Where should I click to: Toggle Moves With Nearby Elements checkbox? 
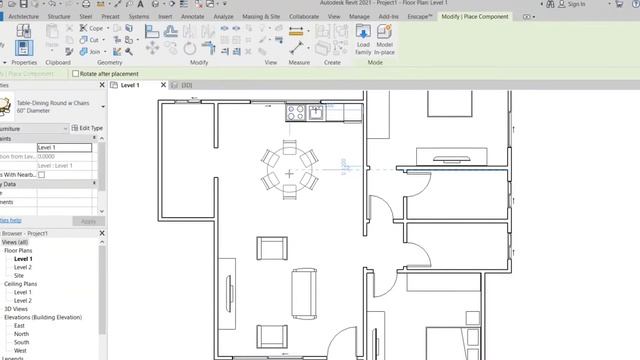click(x=41, y=175)
